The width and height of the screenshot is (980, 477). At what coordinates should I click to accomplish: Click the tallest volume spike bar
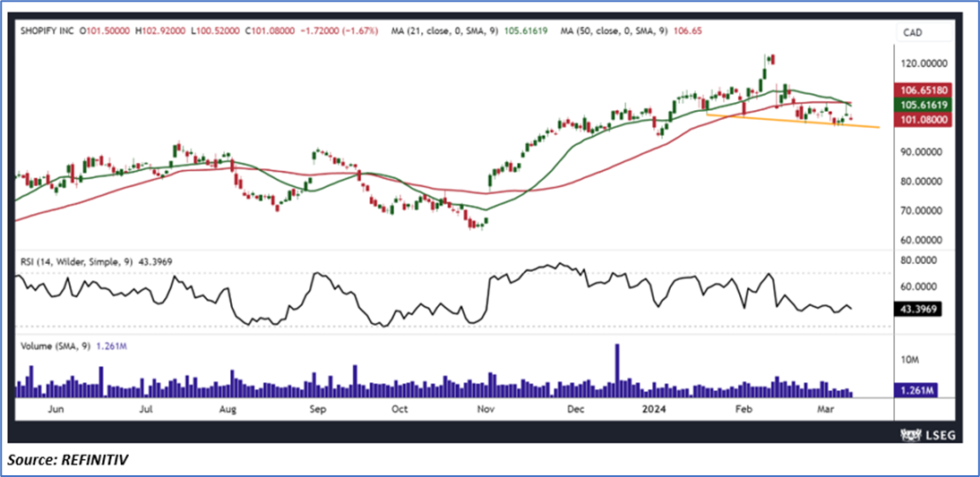pyautogui.click(x=617, y=371)
